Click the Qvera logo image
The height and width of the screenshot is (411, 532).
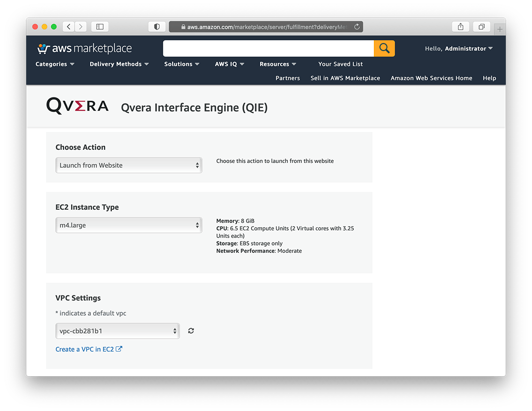(x=77, y=106)
